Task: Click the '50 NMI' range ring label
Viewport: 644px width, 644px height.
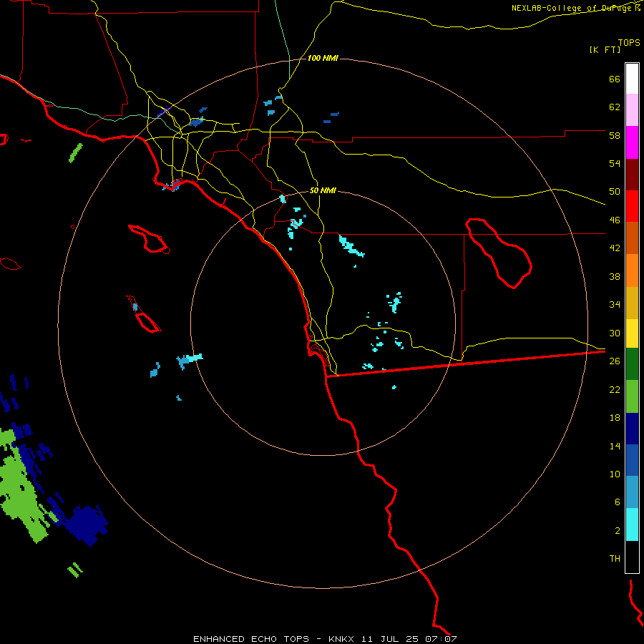Action: pos(323,190)
